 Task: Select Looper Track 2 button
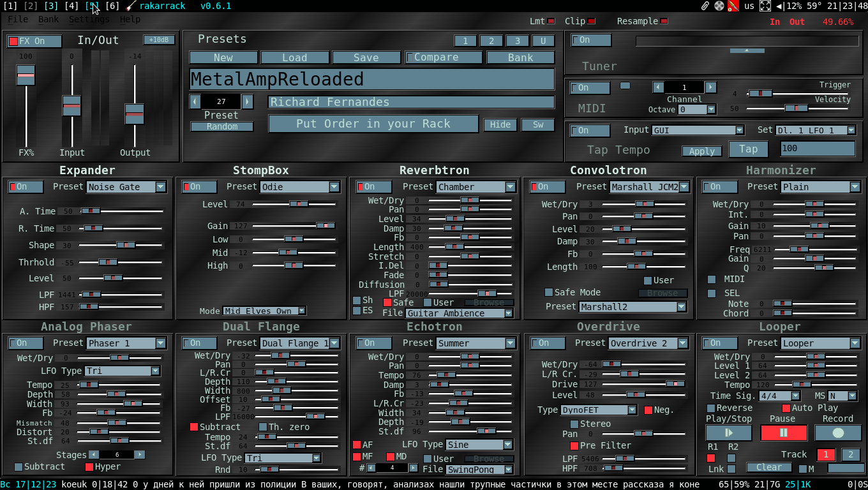(851, 455)
